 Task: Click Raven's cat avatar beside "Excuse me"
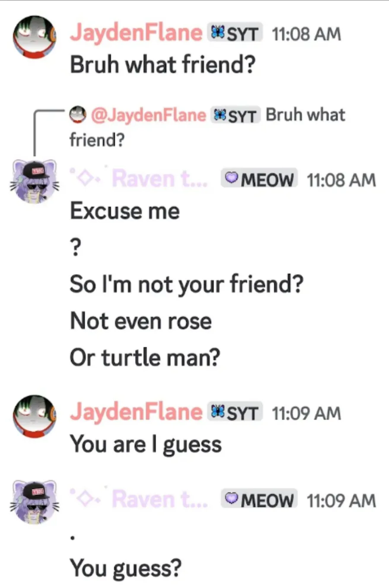[35, 182]
